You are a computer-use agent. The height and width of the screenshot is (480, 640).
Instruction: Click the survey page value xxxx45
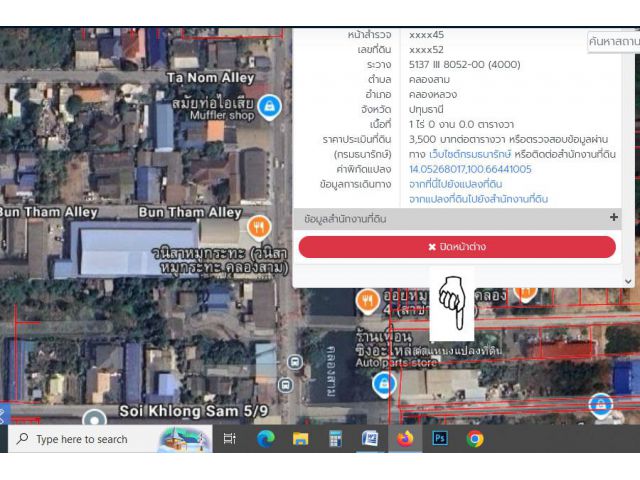[x=426, y=35]
